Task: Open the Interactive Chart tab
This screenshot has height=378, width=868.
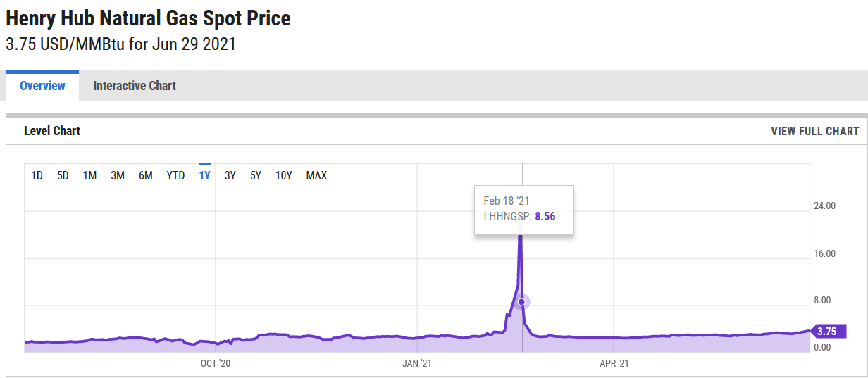Action: (135, 86)
